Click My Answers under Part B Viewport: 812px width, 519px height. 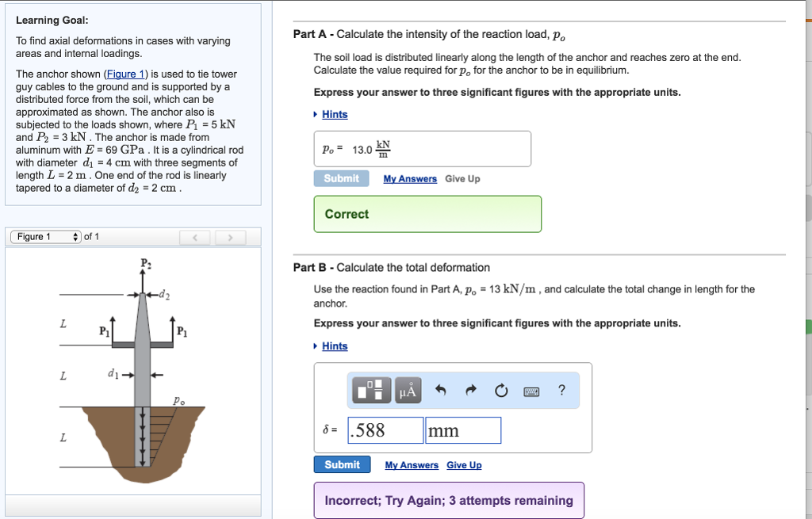tap(410, 465)
